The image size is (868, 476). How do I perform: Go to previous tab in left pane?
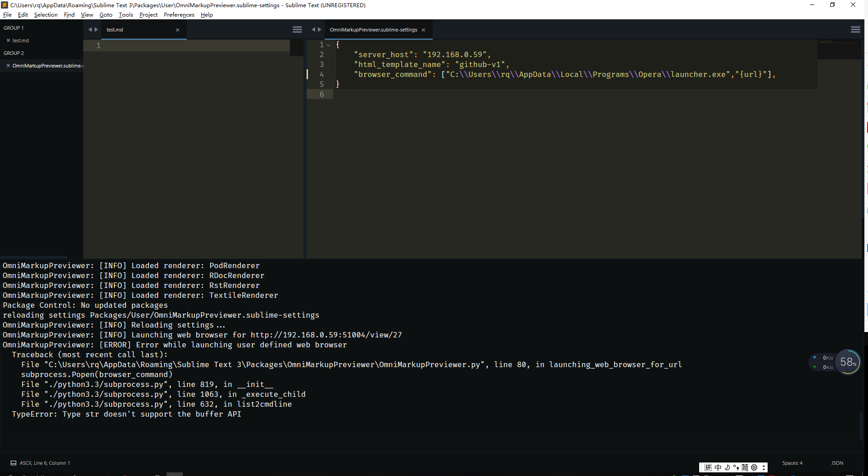90,30
